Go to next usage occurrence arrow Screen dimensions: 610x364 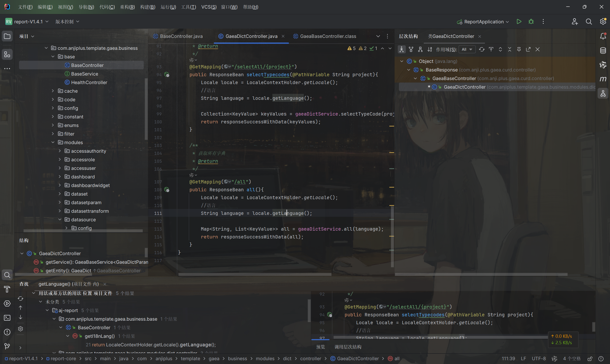(20, 317)
